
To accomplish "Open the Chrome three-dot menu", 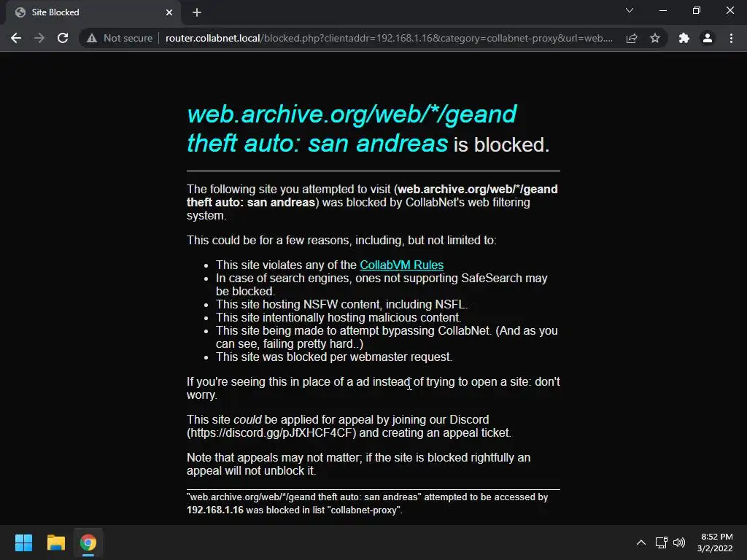I will [x=731, y=38].
